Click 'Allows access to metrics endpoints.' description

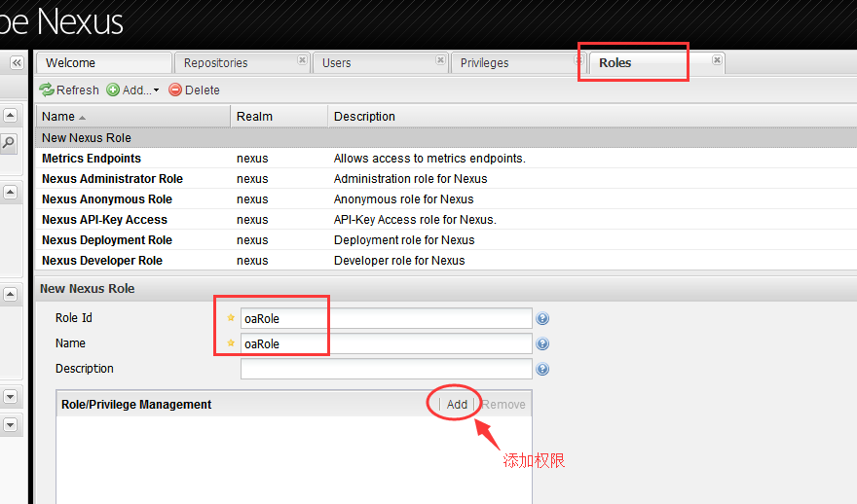429,159
